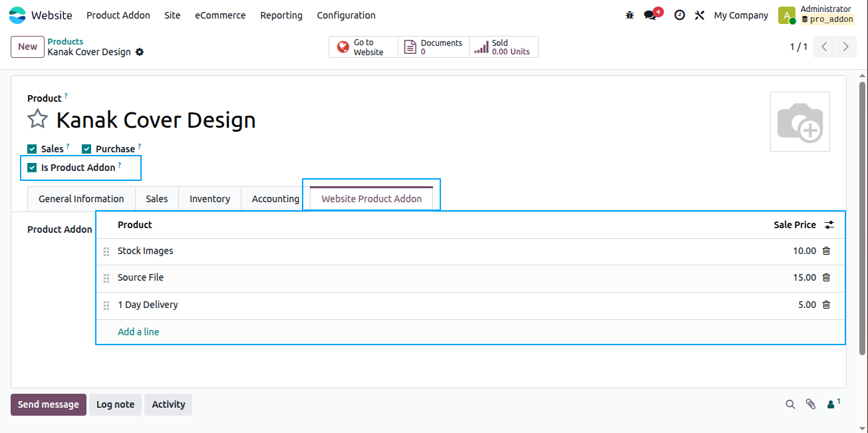Screen dimensions: 868x433
Task: Open the messages chat icon
Action: click(650, 15)
